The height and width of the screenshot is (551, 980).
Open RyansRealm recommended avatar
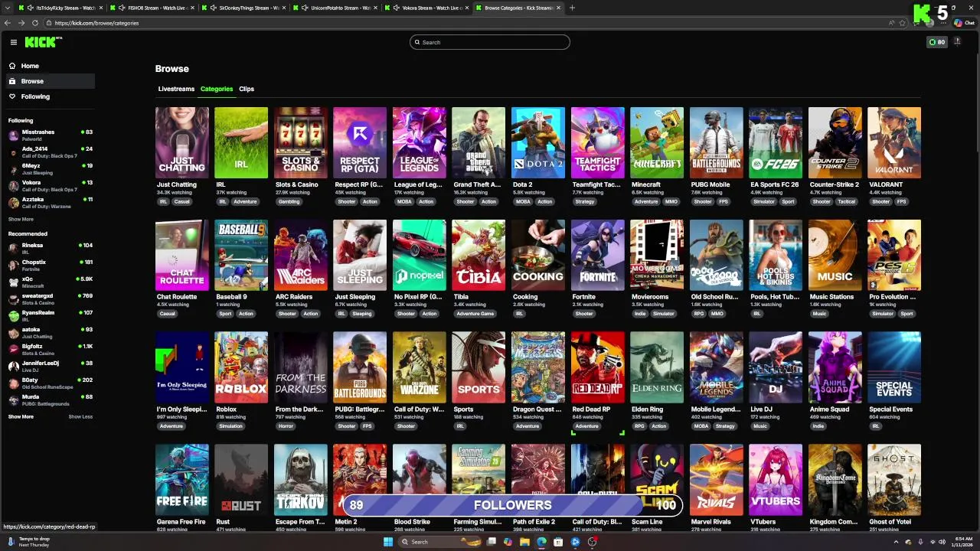pos(14,316)
